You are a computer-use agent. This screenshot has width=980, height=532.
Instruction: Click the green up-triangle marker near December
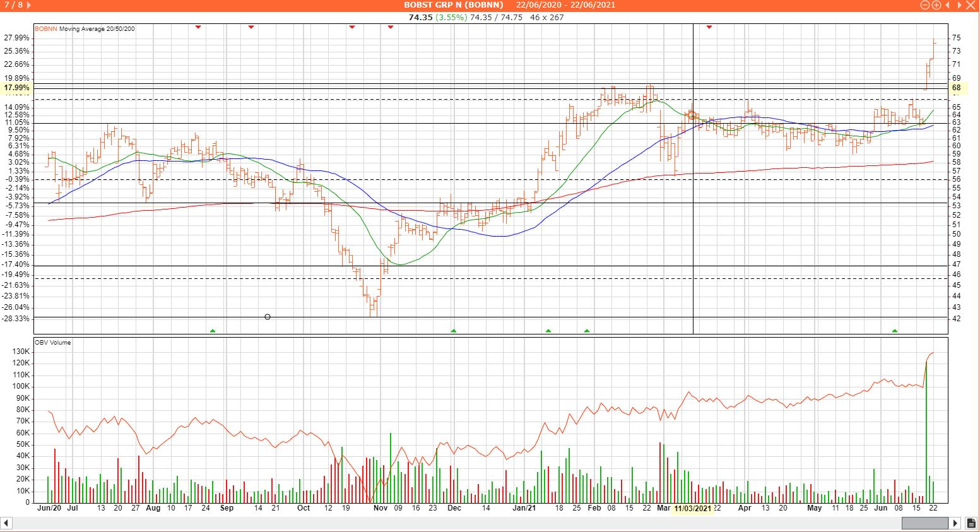[x=453, y=331]
